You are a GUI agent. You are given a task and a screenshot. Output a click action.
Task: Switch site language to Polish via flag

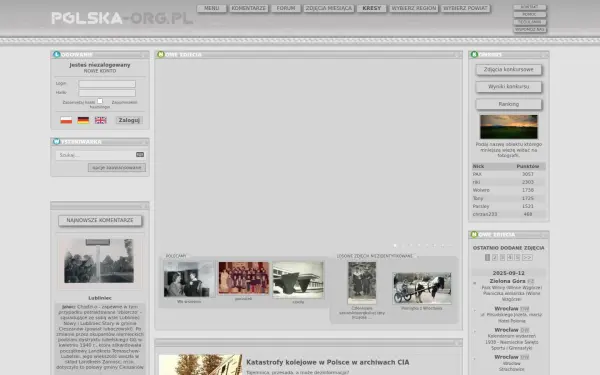tap(66, 120)
